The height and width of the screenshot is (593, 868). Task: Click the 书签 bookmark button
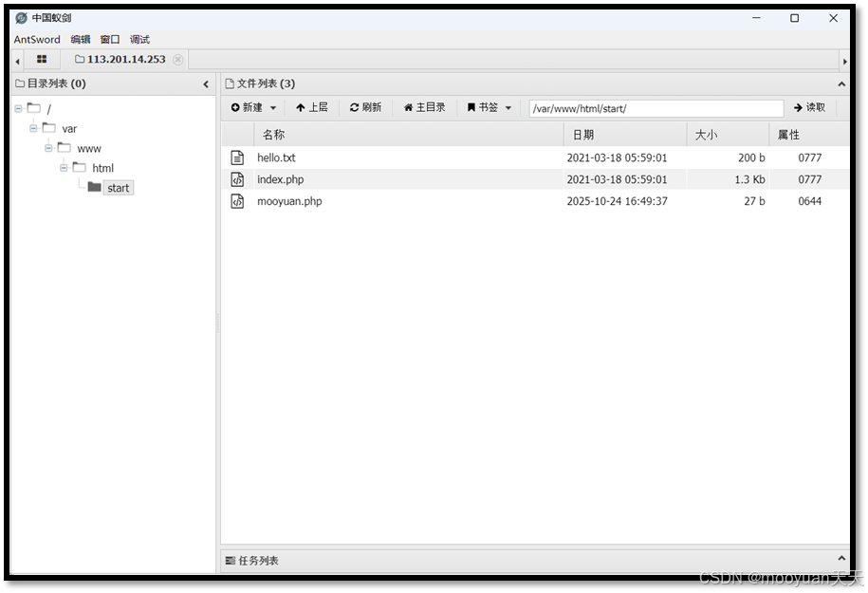pos(483,107)
